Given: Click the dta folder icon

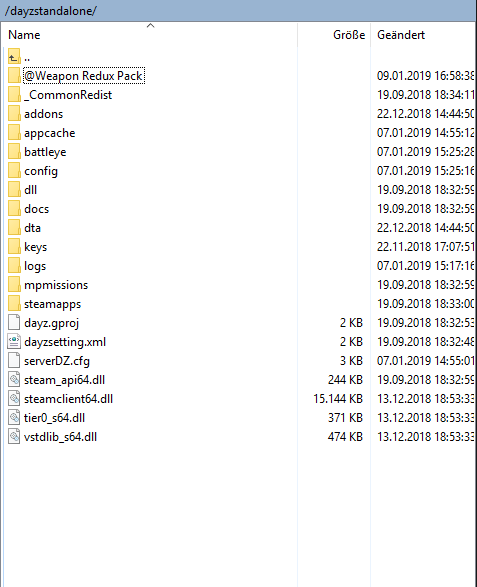Looking at the screenshot, I should tap(14, 228).
